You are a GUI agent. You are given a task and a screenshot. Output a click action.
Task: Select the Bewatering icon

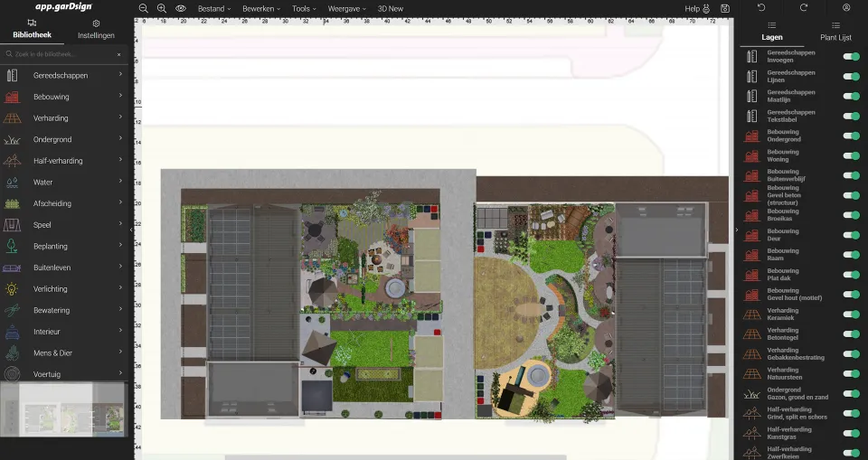[x=12, y=311]
